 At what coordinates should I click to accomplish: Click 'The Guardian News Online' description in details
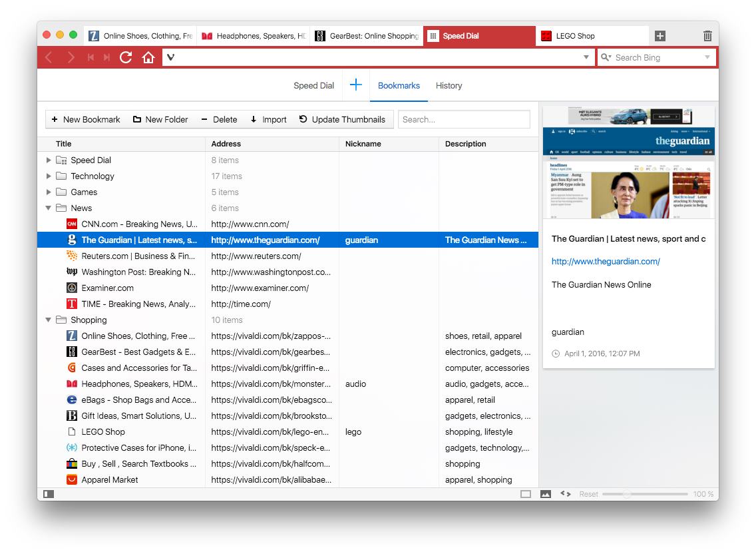pyautogui.click(x=601, y=285)
